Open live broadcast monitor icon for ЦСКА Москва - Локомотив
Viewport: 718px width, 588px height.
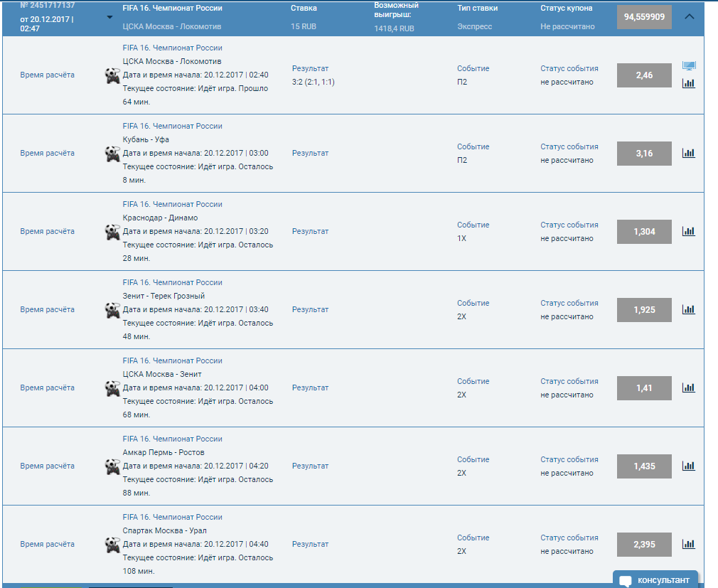point(689,66)
